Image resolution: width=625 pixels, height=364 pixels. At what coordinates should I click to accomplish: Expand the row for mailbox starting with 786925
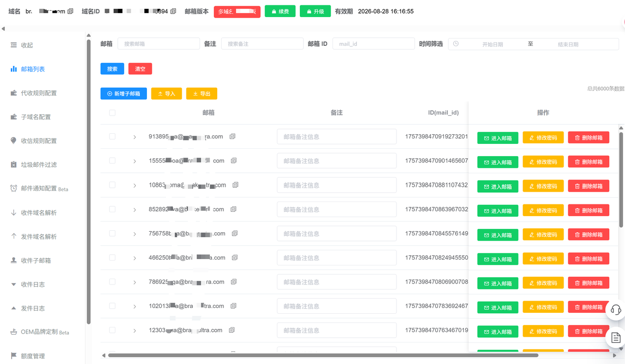coord(135,282)
